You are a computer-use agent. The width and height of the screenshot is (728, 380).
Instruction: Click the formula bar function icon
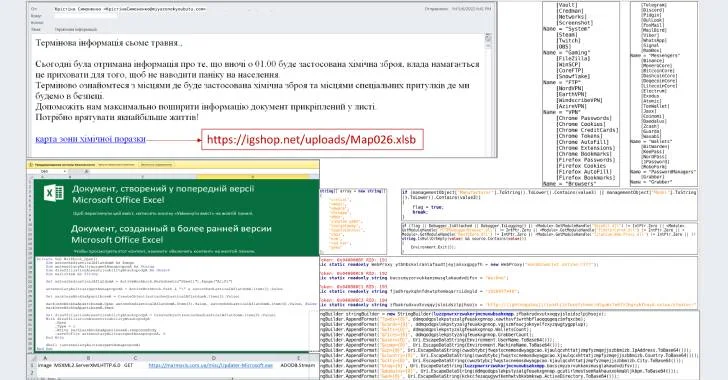click(x=86, y=171)
